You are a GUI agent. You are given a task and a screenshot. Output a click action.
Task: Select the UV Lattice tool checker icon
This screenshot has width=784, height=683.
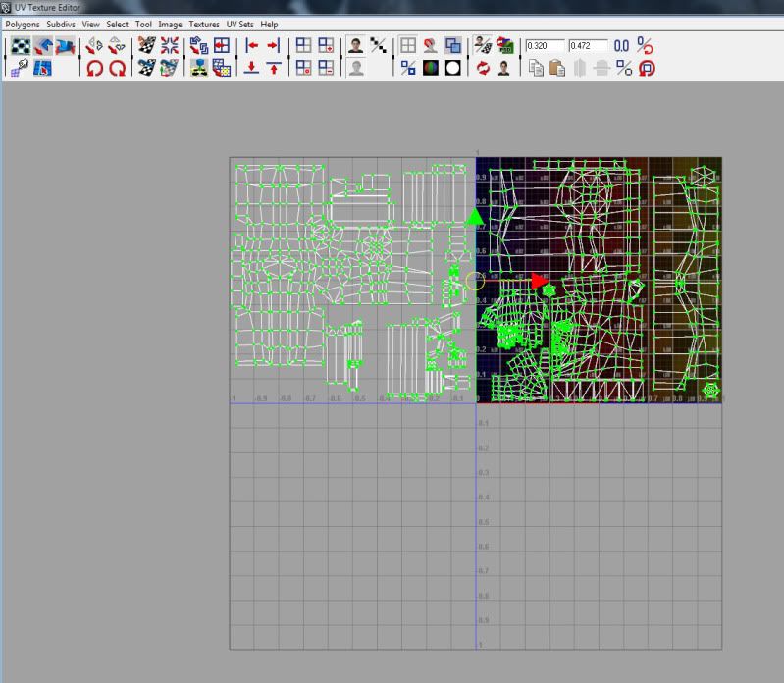pos(21,46)
